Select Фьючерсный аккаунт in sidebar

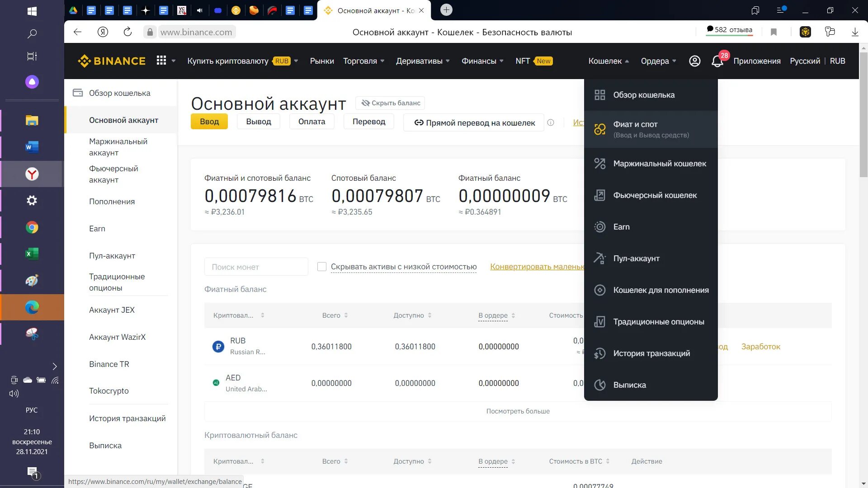113,174
